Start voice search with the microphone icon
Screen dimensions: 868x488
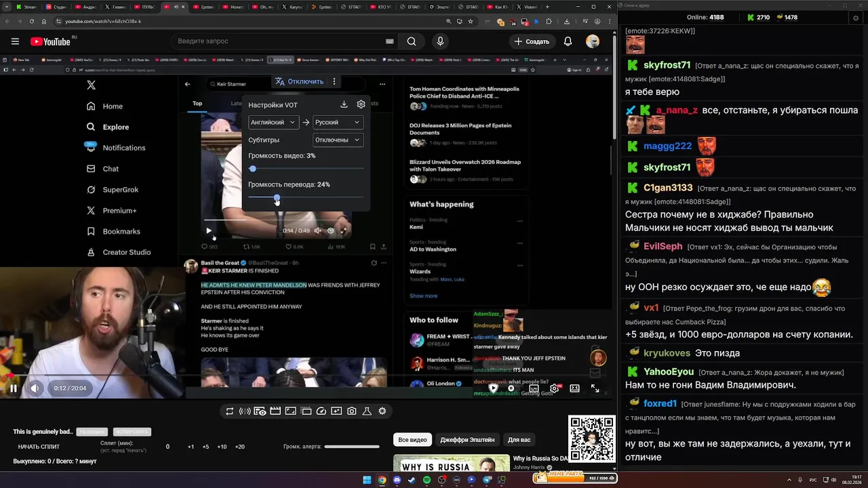440,41
